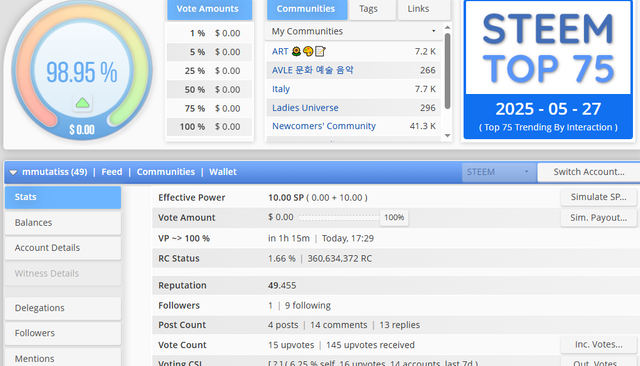
Task: Open the STEEM chain dropdown
Action: click(x=499, y=172)
